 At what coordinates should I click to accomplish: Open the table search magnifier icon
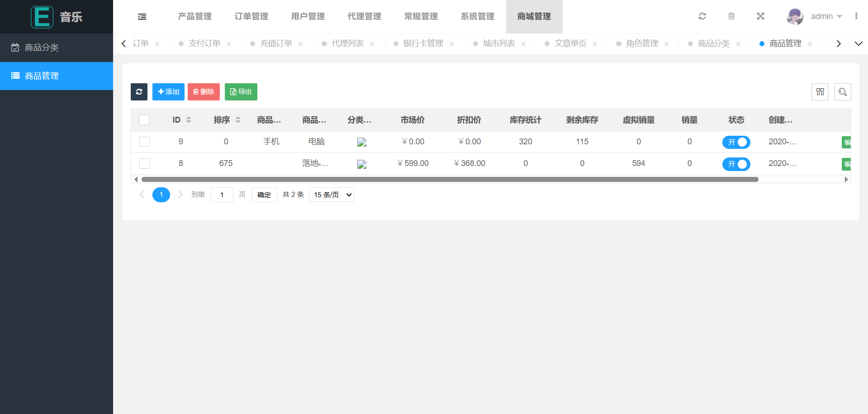pyautogui.click(x=842, y=92)
